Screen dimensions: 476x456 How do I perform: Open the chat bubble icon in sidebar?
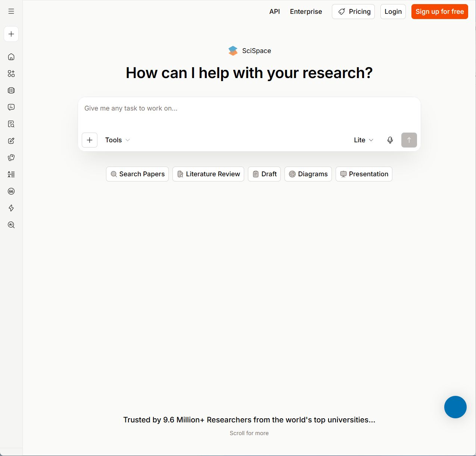click(11, 107)
